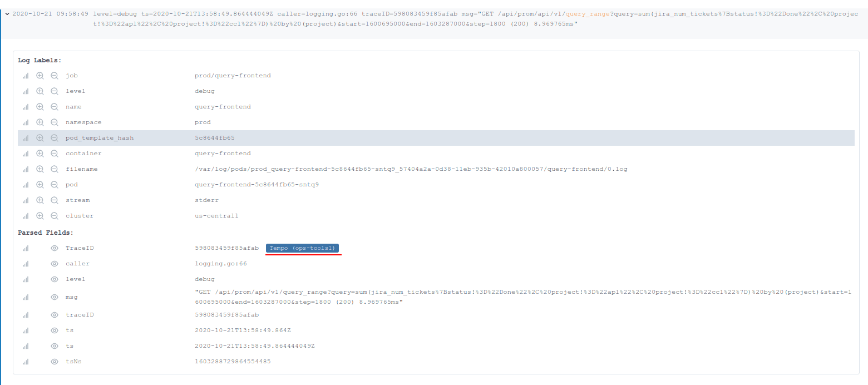The height and width of the screenshot is (385, 868).
Task: Filter out filename label value
Action: coord(55,169)
